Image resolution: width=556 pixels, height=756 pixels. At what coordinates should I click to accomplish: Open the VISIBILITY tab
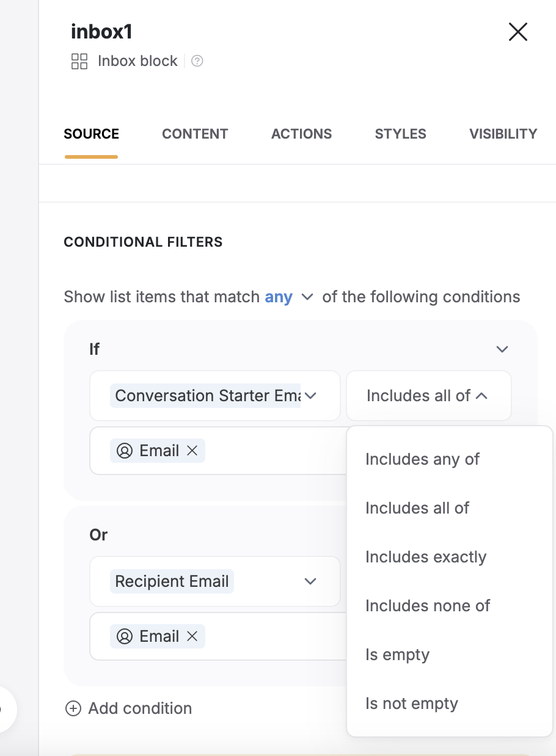click(x=503, y=134)
